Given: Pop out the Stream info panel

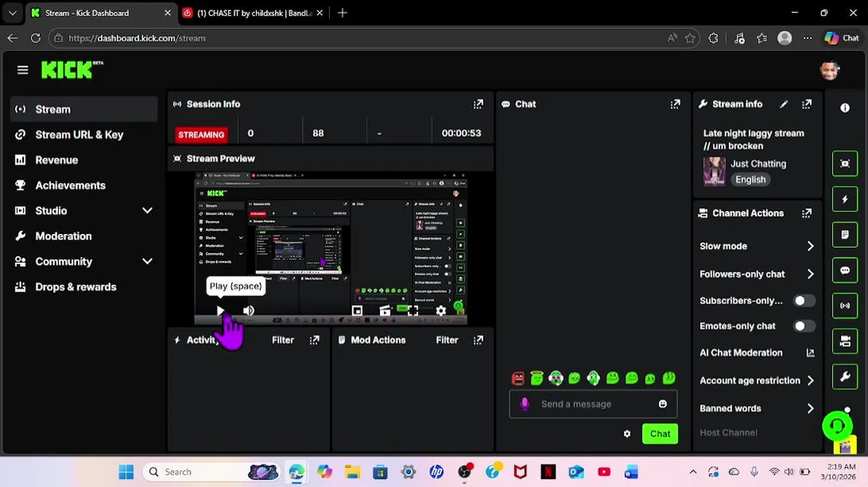Looking at the screenshot, I should (x=806, y=104).
